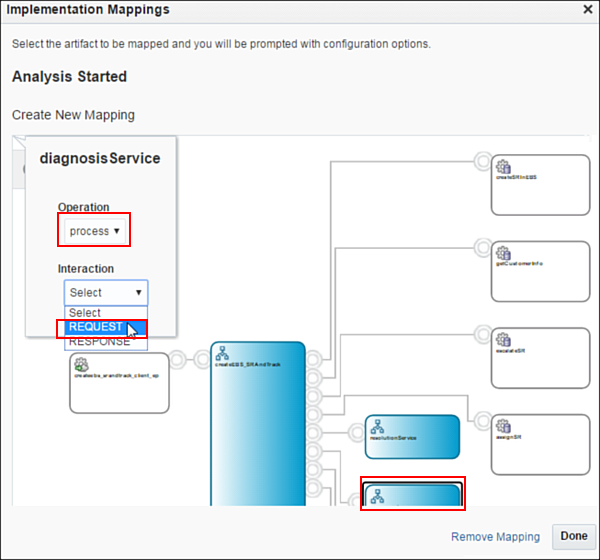The height and width of the screenshot is (560, 600).
Task: Click the gear icon of getCustomerInfo node
Action: coord(503,253)
